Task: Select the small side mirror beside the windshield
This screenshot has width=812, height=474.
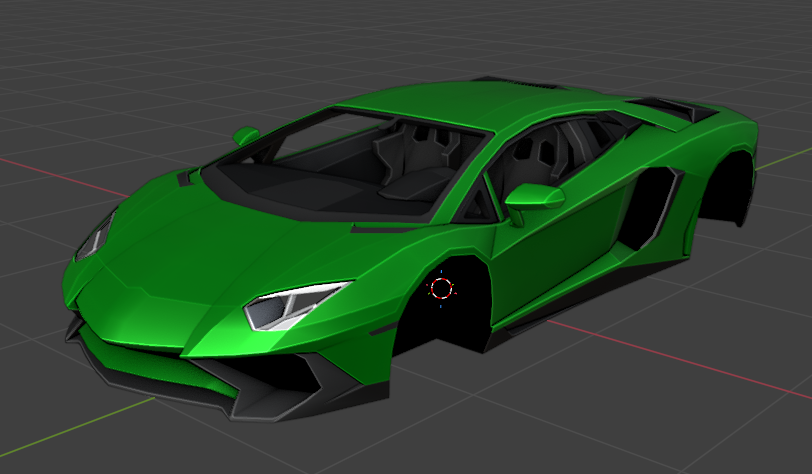Action: 245,136
